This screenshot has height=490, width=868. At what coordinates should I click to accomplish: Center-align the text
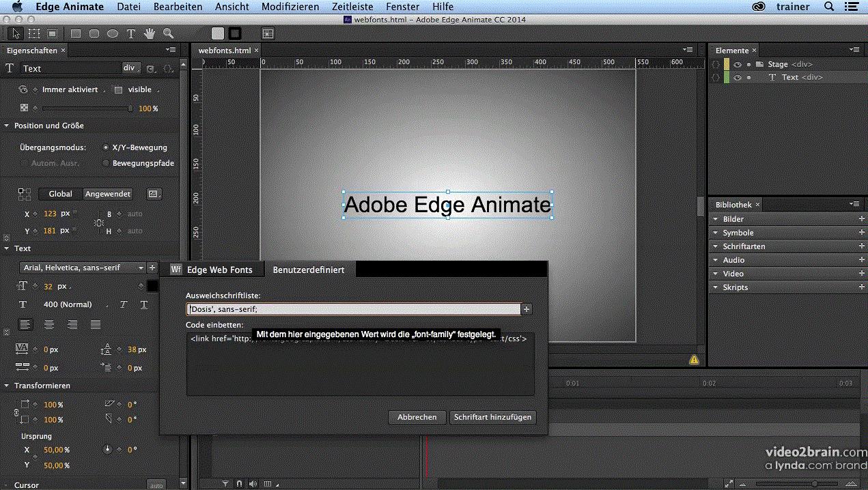(49, 324)
